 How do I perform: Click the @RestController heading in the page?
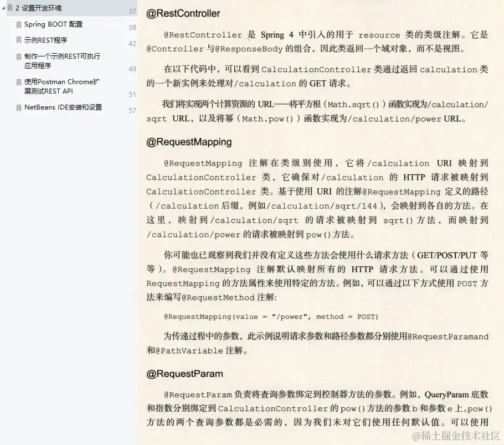[183, 13]
